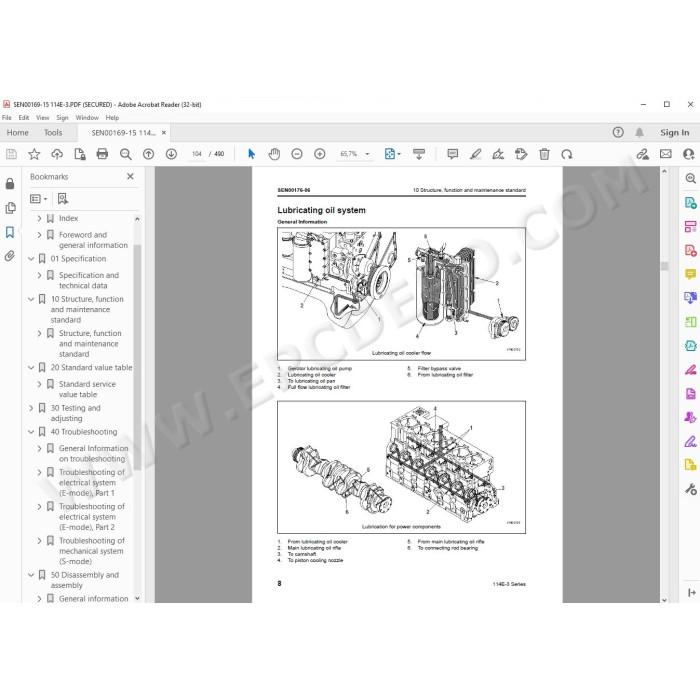Collapse the right tools pane arrow
The image size is (700, 700).
coord(692,592)
